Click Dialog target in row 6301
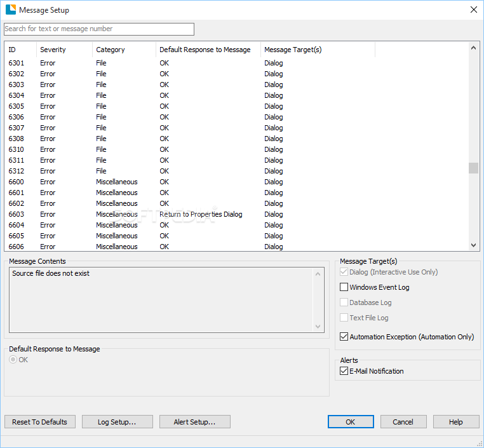 (x=274, y=63)
